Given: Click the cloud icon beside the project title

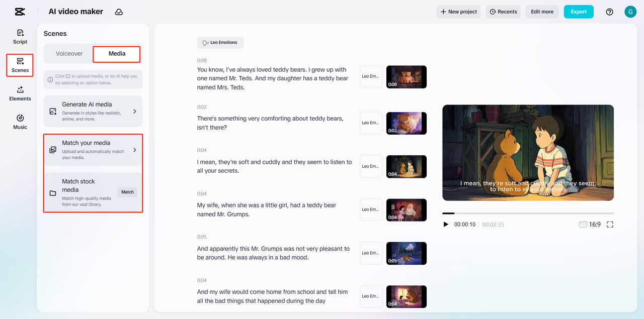Looking at the screenshot, I should (119, 11).
